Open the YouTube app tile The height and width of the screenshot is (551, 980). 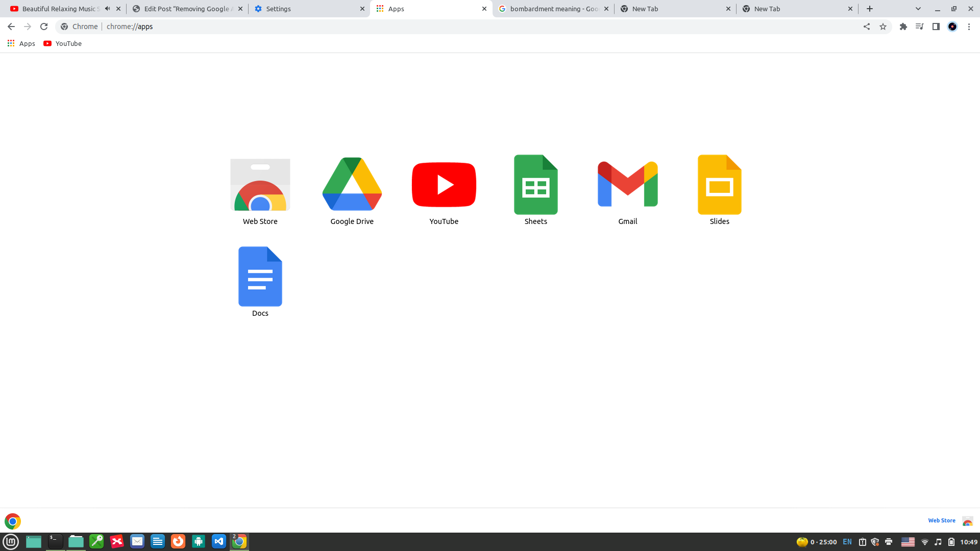pyautogui.click(x=444, y=185)
